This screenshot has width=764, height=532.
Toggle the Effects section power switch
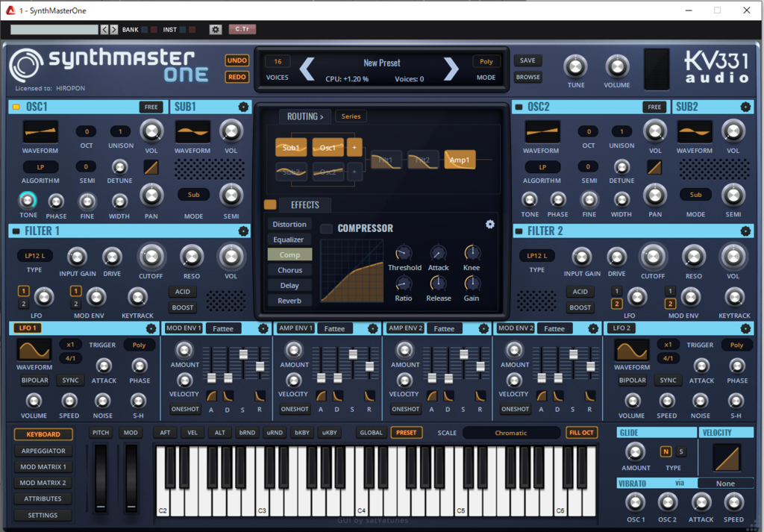pos(270,204)
